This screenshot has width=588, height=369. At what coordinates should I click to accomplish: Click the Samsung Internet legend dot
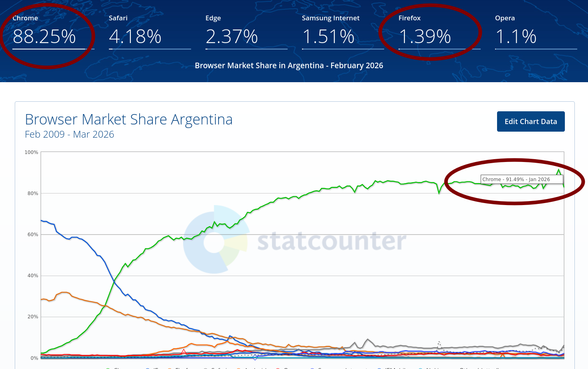click(x=312, y=368)
